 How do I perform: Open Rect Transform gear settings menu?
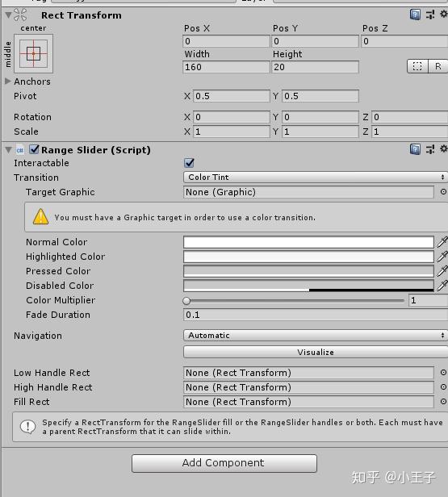(x=444, y=14)
